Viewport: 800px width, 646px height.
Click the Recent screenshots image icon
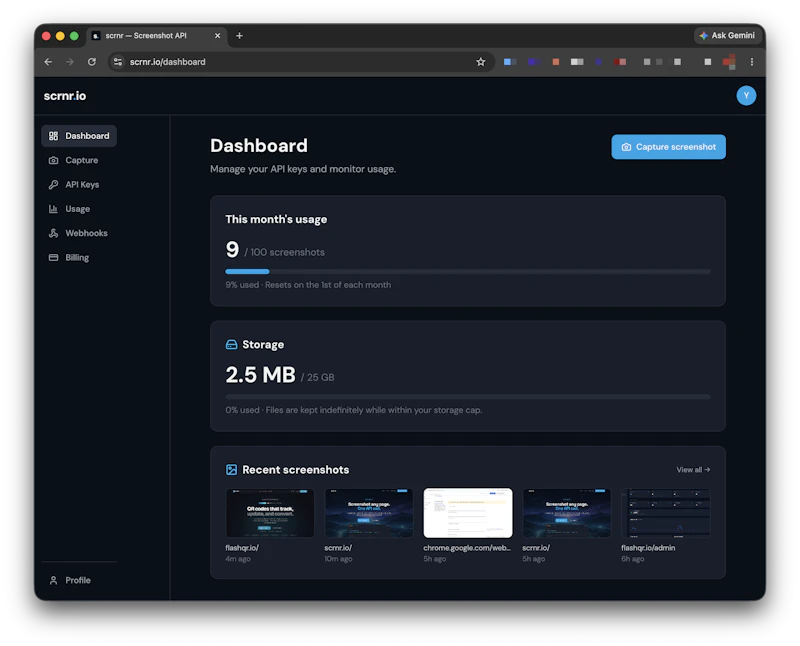pos(232,469)
